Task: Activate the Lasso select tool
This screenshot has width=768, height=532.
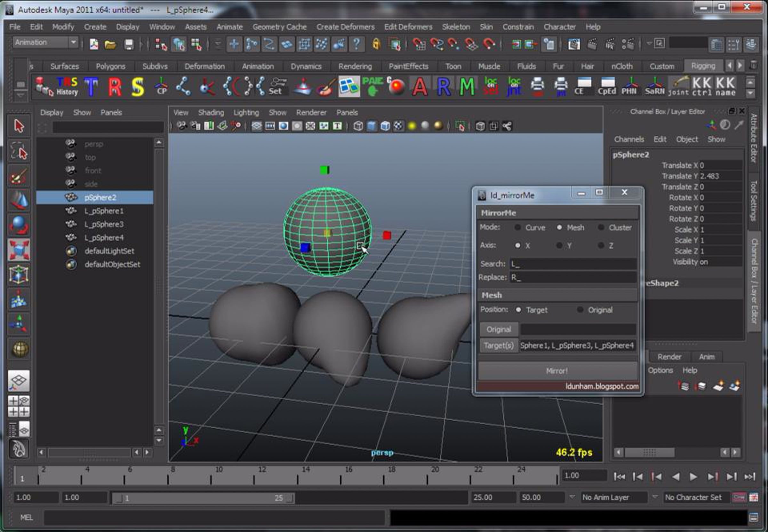Action: (19, 151)
